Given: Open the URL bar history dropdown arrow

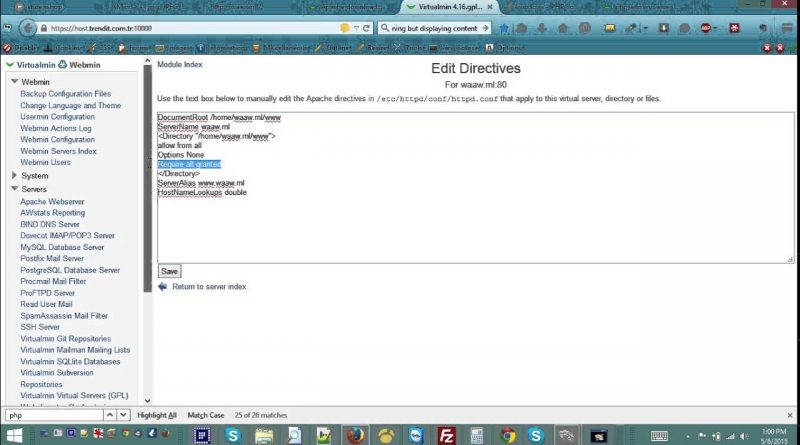Looking at the screenshot, I should (356, 28).
